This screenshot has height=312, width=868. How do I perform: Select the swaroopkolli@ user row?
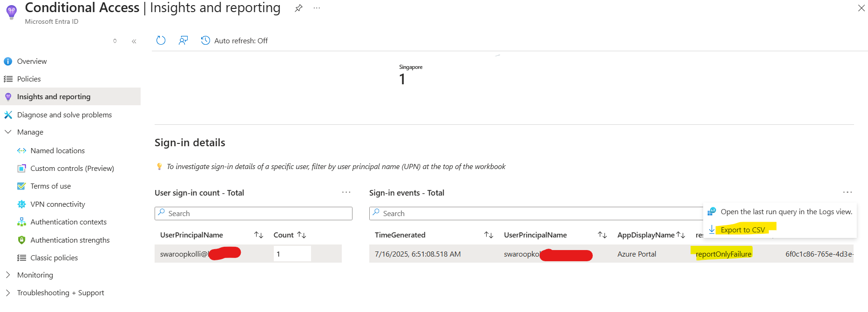click(x=248, y=254)
